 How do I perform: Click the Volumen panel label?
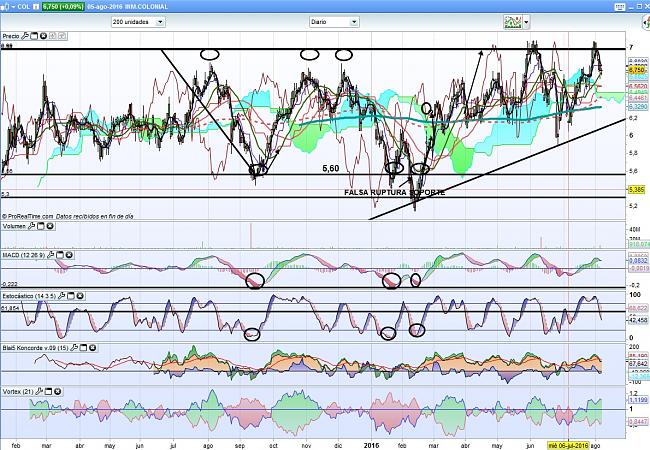click(x=14, y=227)
